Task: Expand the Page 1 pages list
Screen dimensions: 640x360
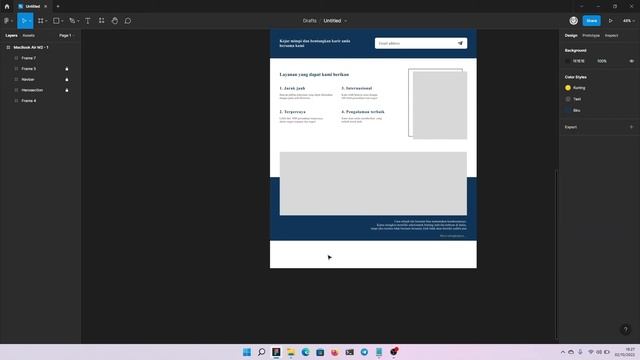Action: (x=67, y=36)
